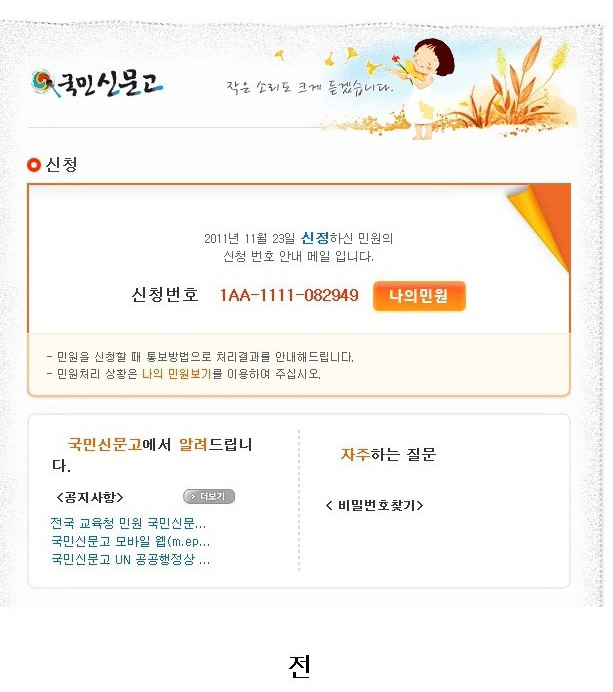Click the 전 caption below the image
Viewport: 613px width, 692px height.
point(300,666)
